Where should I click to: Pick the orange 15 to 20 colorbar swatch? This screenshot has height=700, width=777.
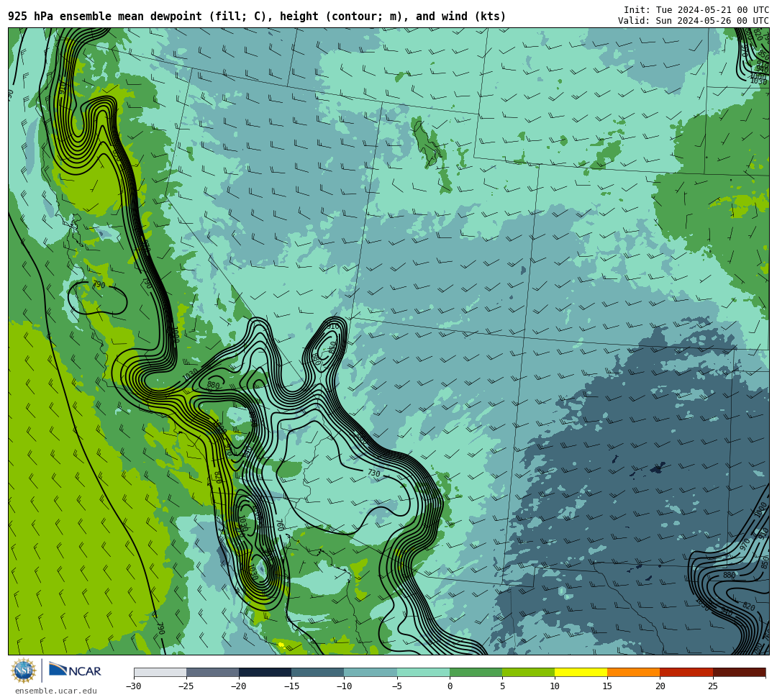point(634,672)
